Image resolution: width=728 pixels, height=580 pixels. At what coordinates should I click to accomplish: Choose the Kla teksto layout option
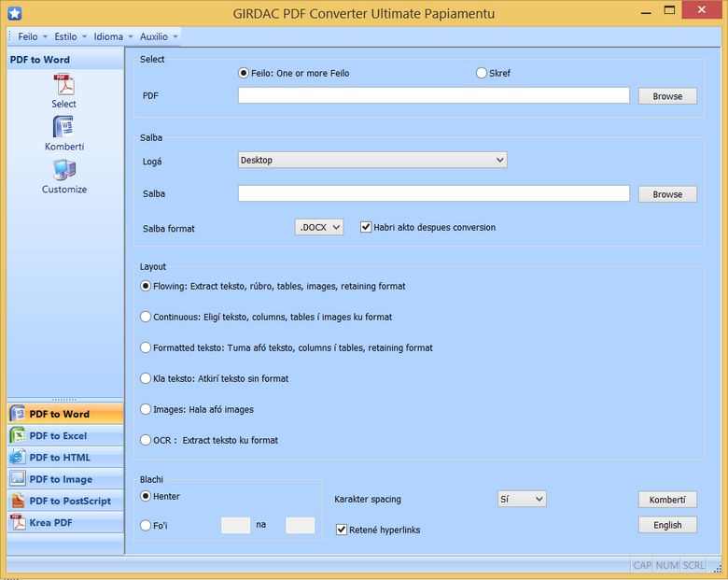tap(146, 378)
